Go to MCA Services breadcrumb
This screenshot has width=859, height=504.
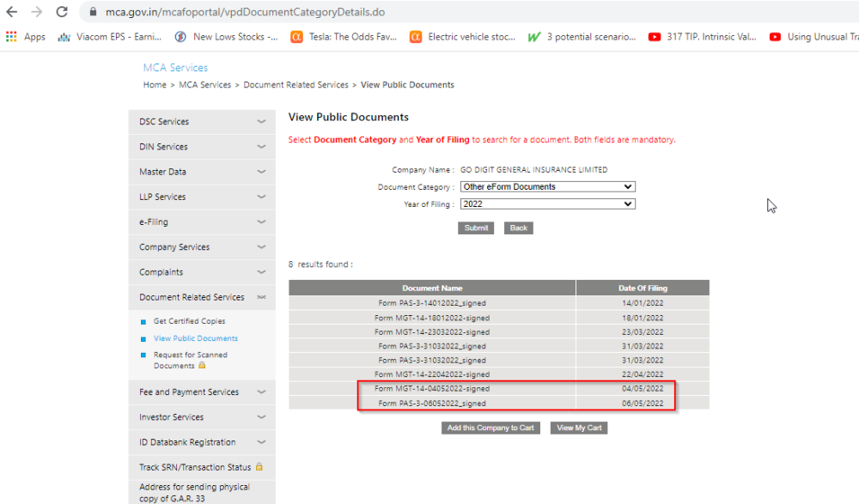pyautogui.click(x=205, y=85)
